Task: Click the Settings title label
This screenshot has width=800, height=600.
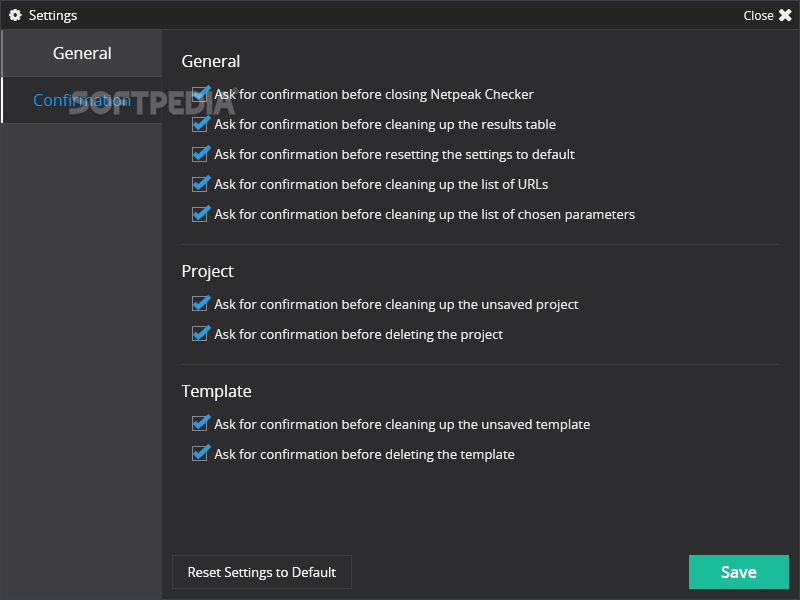Action: [53, 16]
